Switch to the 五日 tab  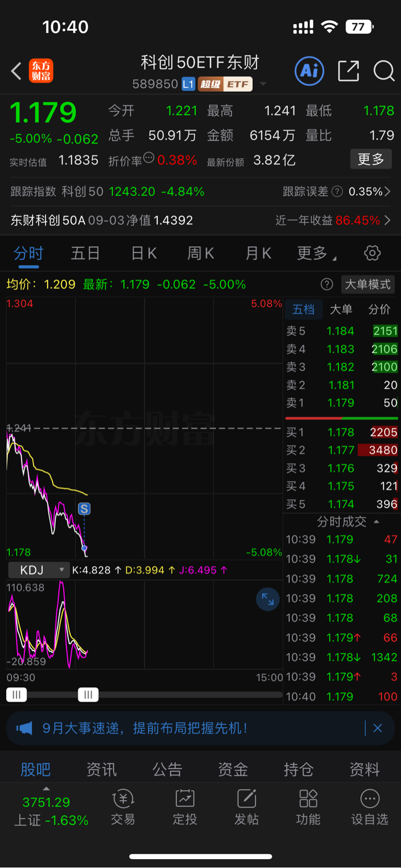85,254
